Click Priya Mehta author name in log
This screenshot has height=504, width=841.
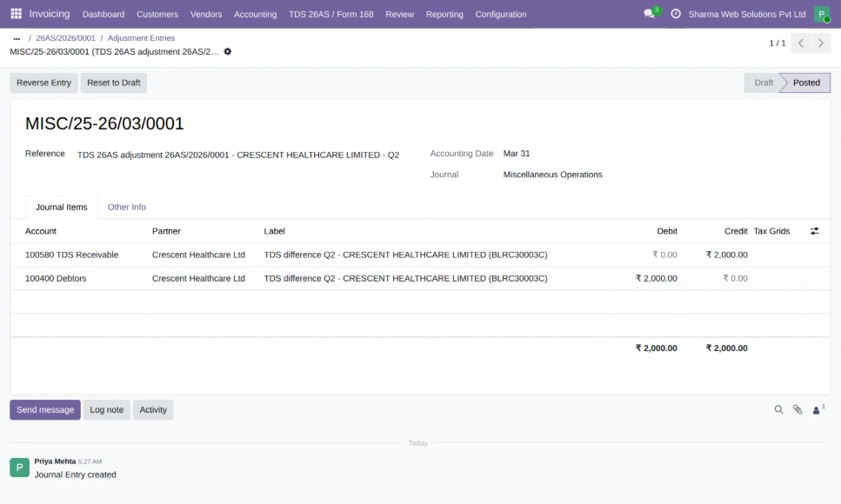pyautogui.click(x=56, y=461)
